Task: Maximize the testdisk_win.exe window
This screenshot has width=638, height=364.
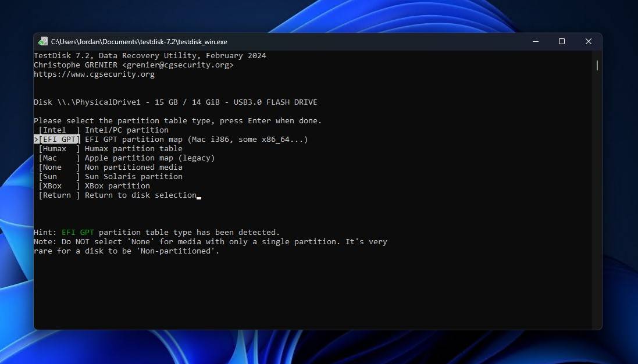Action: tap(562, 41)
